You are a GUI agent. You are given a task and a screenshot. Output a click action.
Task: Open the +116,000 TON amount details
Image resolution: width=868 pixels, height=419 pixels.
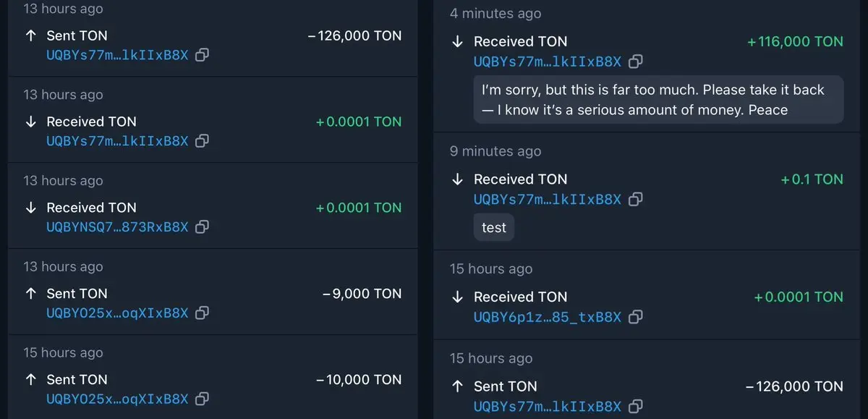point(795,42)
